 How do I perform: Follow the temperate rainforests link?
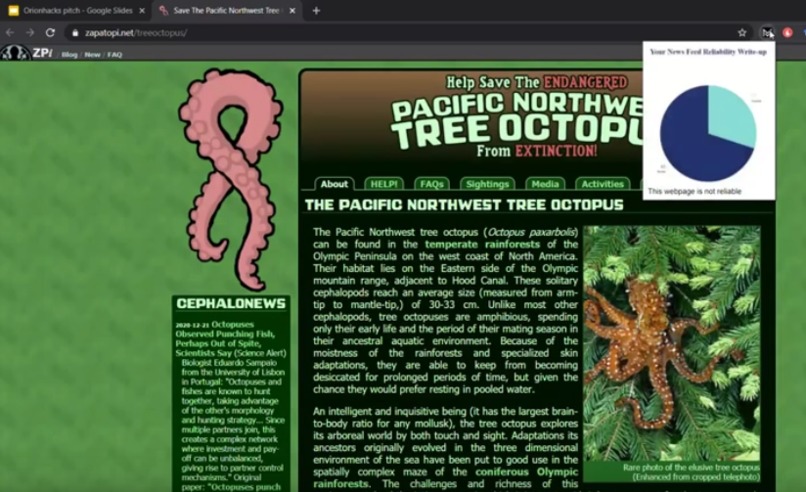482,244
